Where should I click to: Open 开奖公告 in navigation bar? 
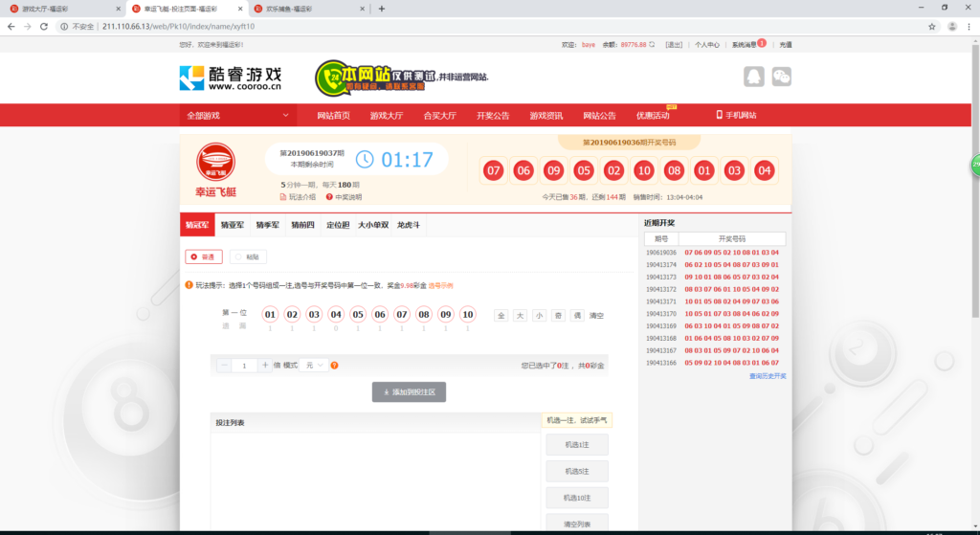click(x=493, y=115)
